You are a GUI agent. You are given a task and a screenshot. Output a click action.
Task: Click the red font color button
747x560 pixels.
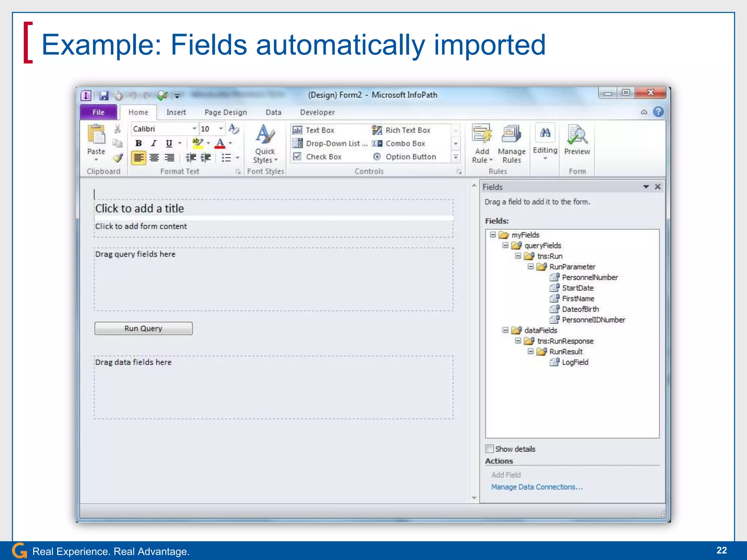coord(220,143)
